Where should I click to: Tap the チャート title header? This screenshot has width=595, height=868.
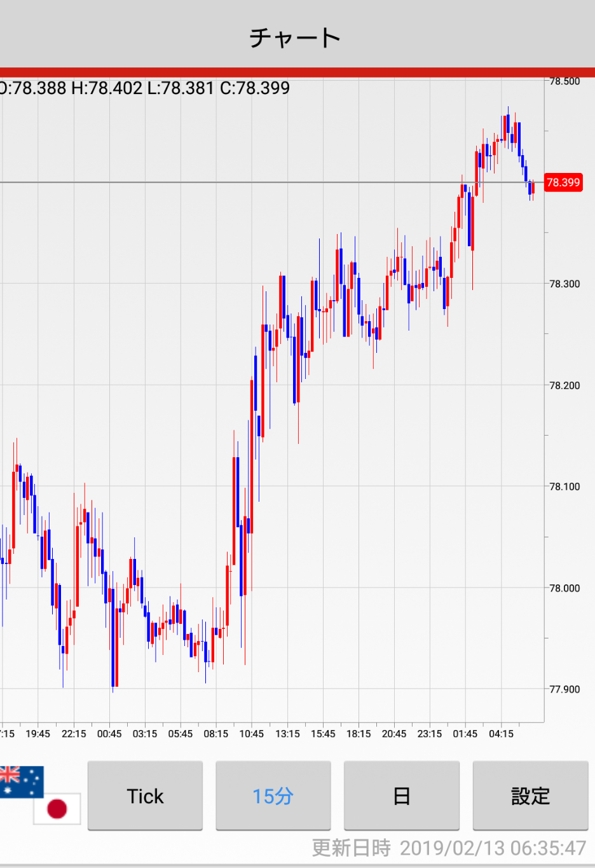pyautogui.click(x=295, y=38)
